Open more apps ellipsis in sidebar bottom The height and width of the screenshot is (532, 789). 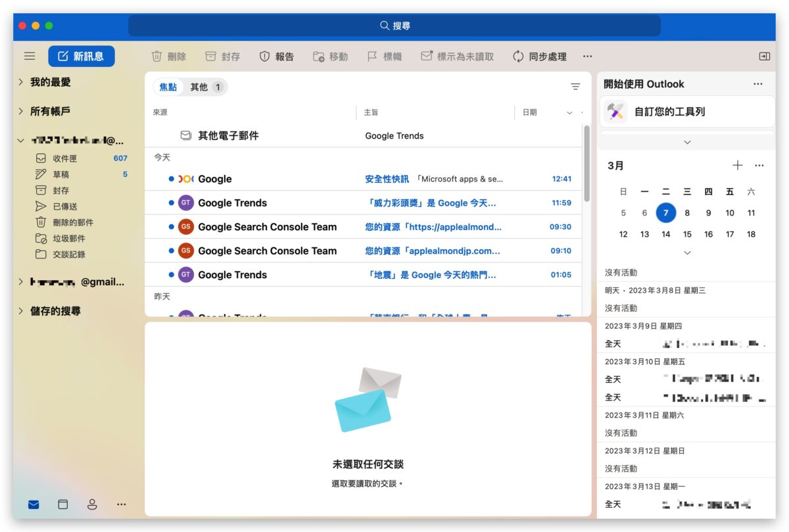[122, 504]
